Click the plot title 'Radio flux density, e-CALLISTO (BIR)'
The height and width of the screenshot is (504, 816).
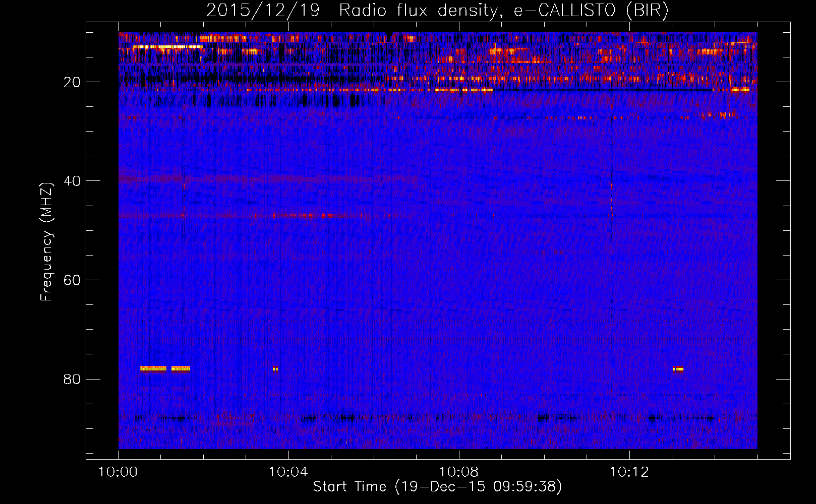click(x=503, y=11)
